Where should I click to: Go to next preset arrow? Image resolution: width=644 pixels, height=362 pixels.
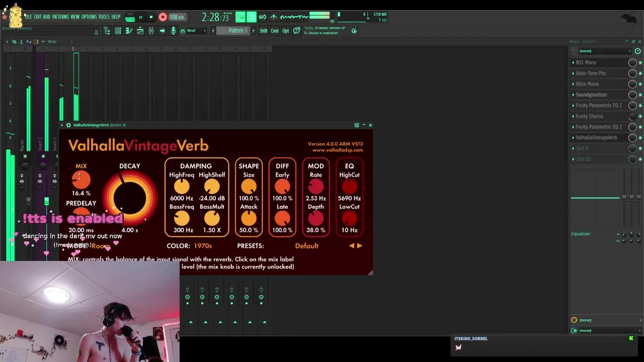point(360,246)
